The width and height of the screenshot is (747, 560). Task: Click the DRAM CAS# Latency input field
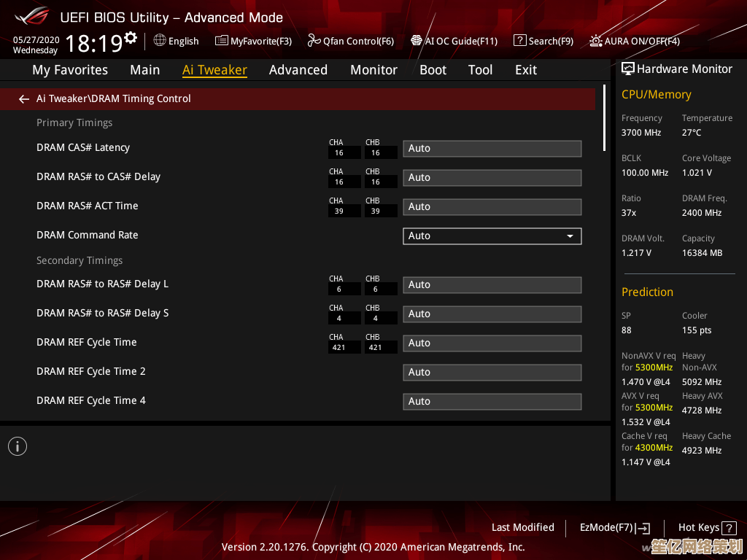492,149
